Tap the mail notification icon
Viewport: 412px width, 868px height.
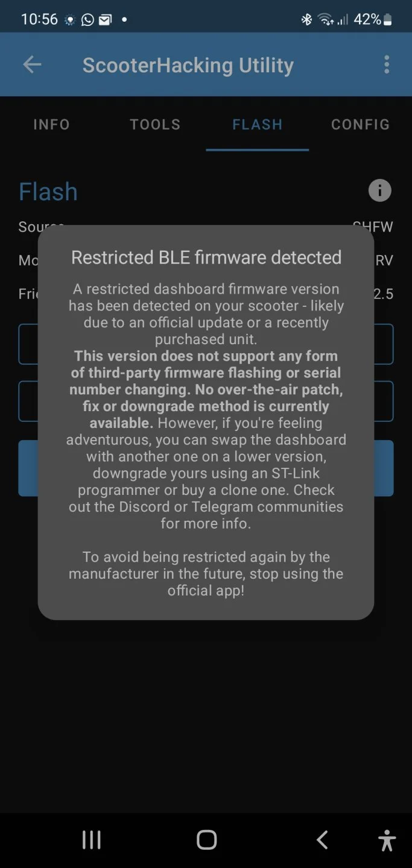(105, 20)
